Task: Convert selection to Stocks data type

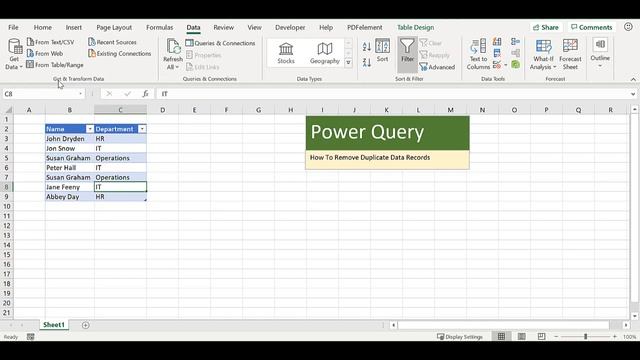Action: pyautogui.click(x=286, y=53)
